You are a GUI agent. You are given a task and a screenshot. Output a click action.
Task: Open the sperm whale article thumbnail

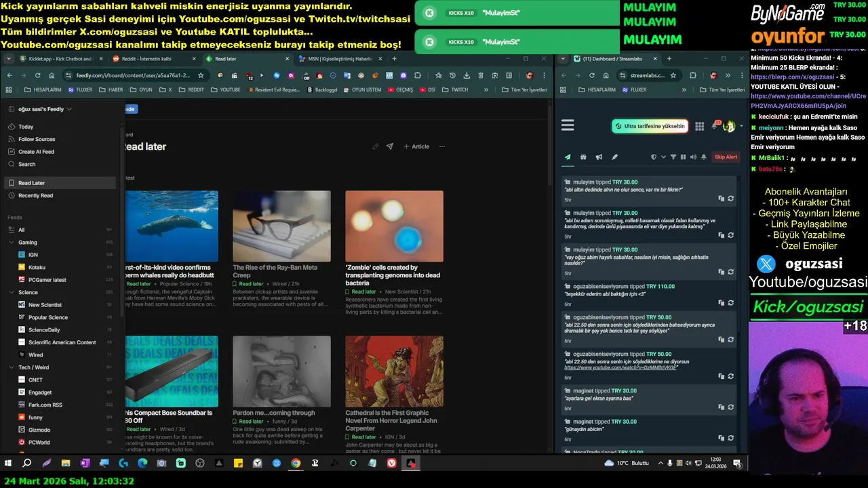coord(172,226)
